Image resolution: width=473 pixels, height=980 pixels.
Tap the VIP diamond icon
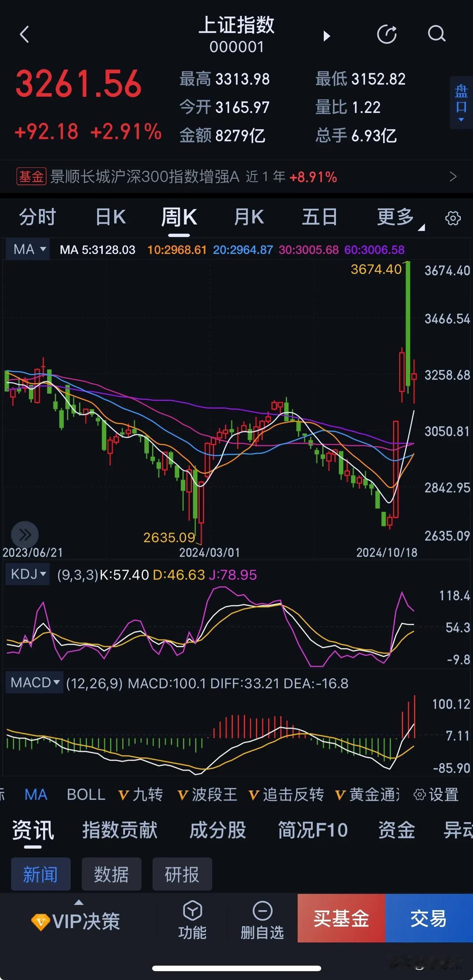tap(40, 921)
